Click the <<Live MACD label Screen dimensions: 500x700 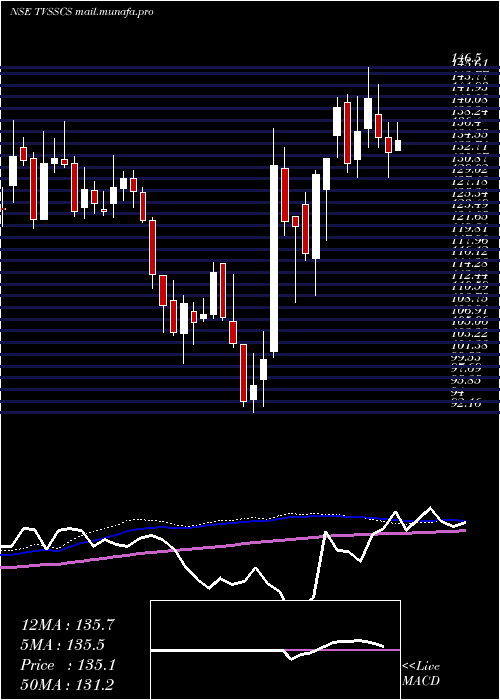421,673
